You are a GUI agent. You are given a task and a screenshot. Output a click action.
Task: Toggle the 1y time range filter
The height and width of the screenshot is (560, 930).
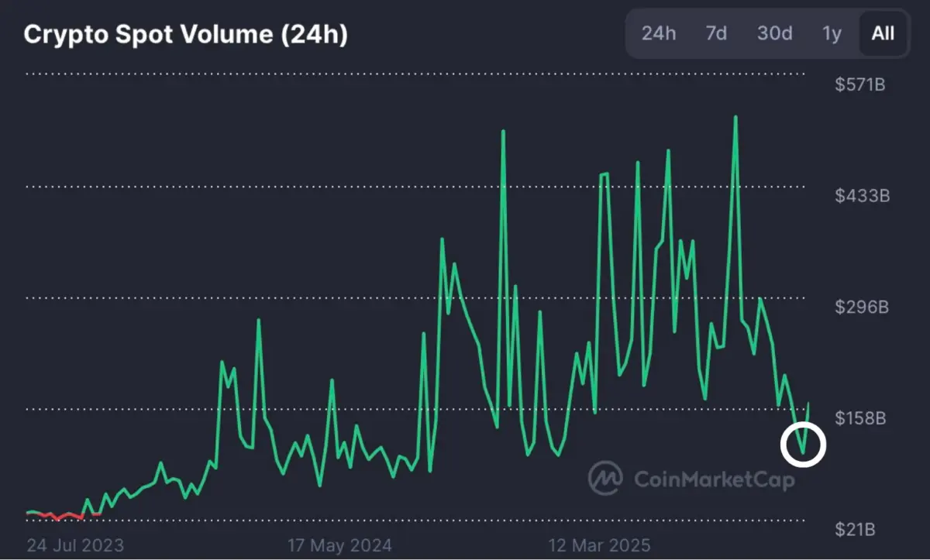832,33
